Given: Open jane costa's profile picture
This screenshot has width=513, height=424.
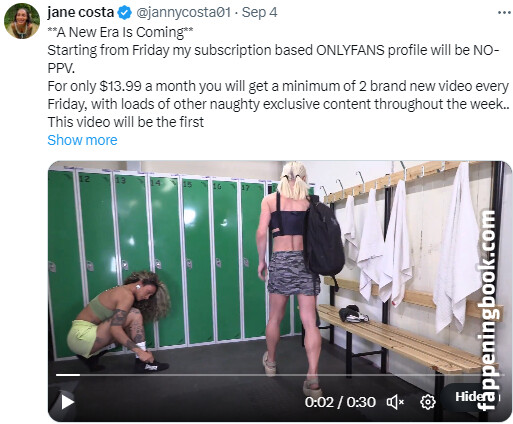Looking at the screenshot, I should (x=22, y=21).
